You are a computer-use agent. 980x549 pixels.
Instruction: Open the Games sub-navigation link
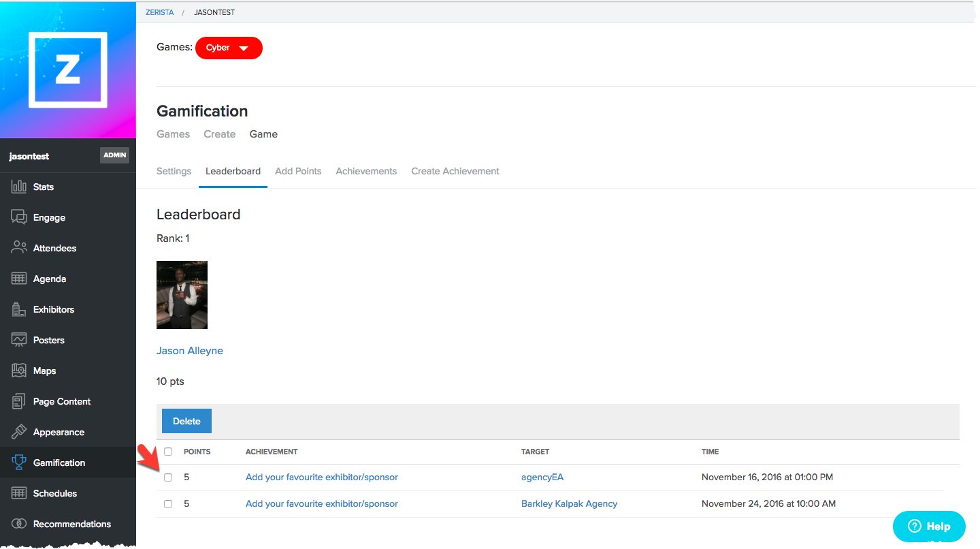pos(173,134)
